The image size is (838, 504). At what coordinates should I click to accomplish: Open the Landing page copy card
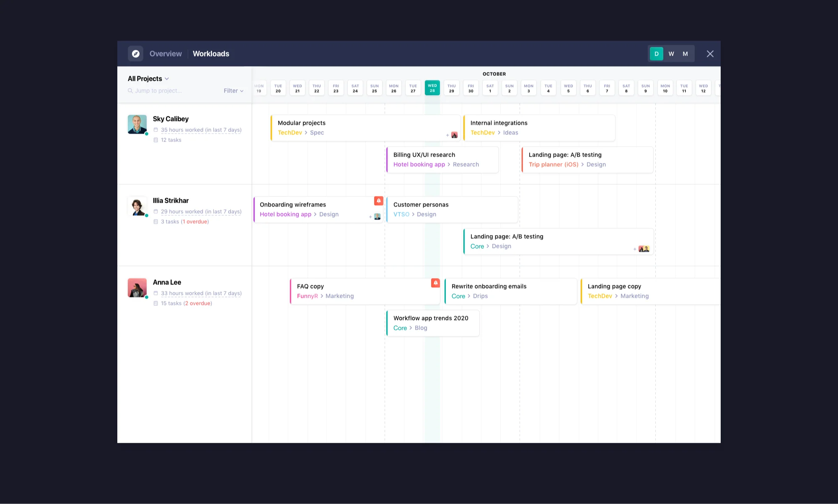(650, 291)
